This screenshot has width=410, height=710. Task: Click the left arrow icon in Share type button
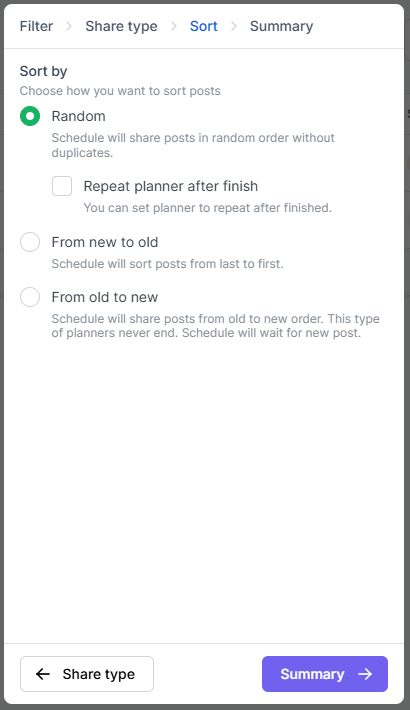click(x=43, y=674)
